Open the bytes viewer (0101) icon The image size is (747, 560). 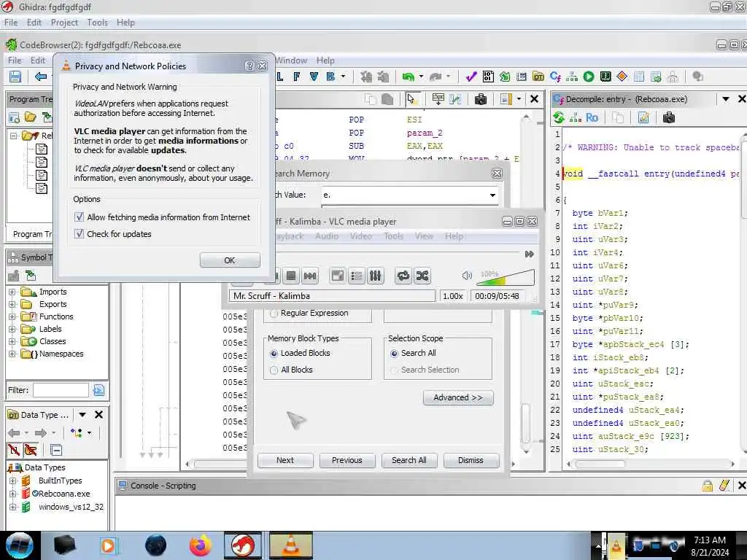[488, 77]
